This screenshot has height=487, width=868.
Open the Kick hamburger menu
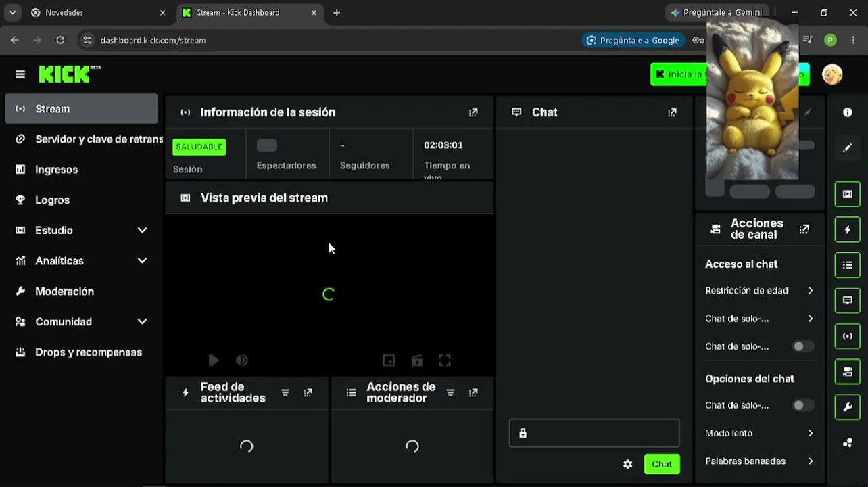tap(20, 74)
